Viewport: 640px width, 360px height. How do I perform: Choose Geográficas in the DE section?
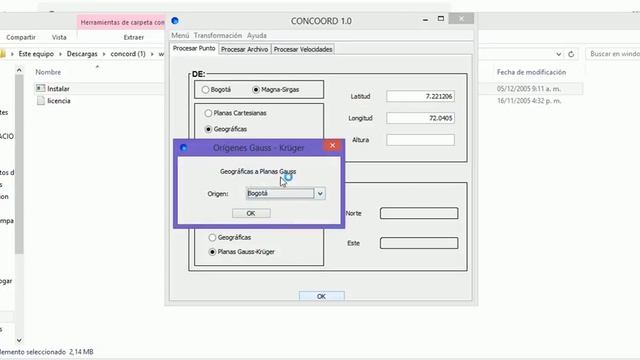208,129
